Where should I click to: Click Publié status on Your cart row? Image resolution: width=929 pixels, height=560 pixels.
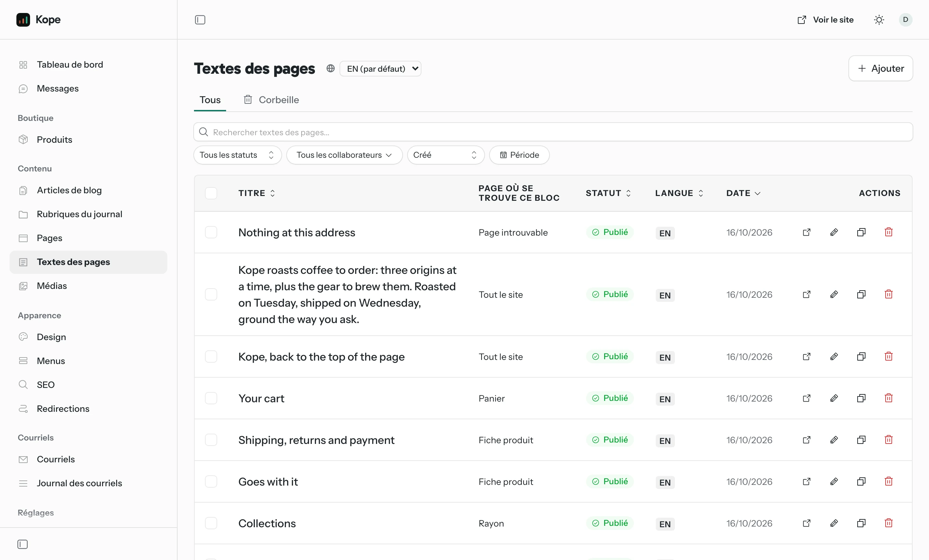(610, 398)
